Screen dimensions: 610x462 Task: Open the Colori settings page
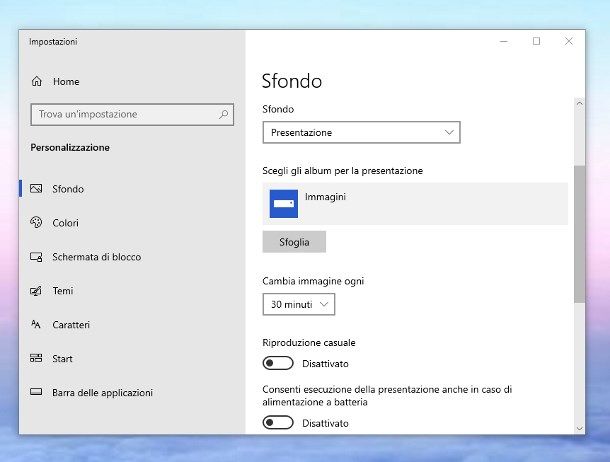pos(132,223)
